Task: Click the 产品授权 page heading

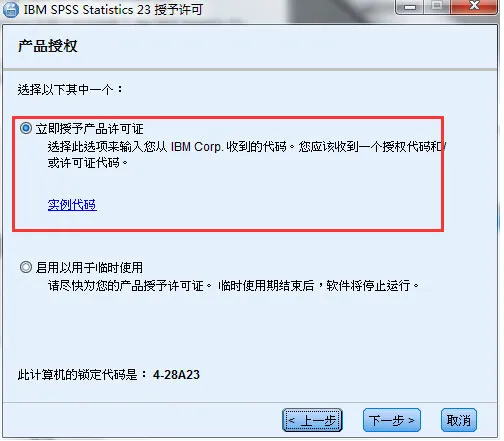Action: coord(47,46)
